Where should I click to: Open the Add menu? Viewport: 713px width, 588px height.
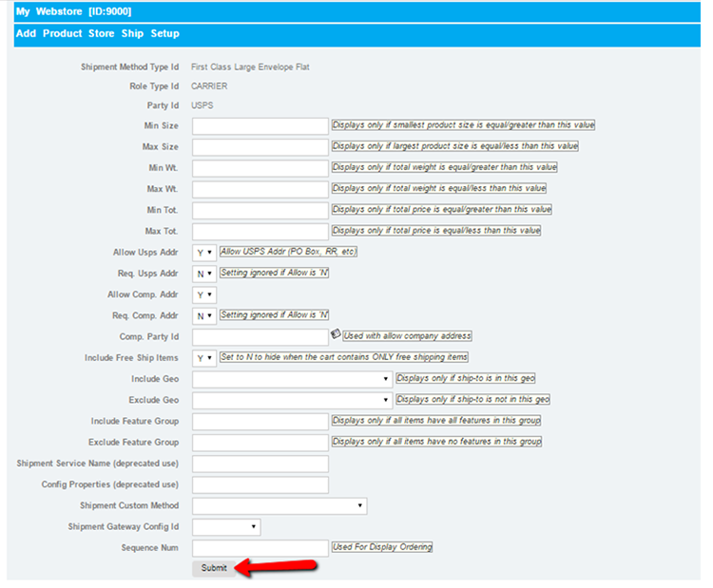[x=26, y=33]
